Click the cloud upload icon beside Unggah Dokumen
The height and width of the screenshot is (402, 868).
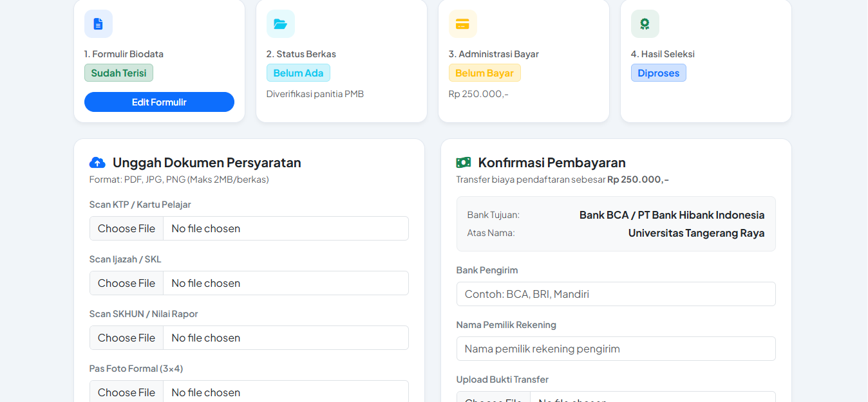point(97,162)
